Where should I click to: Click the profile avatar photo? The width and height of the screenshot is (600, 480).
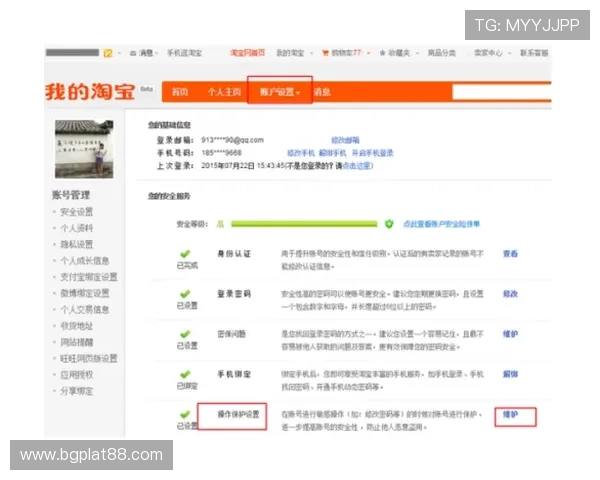coord(84,149)
